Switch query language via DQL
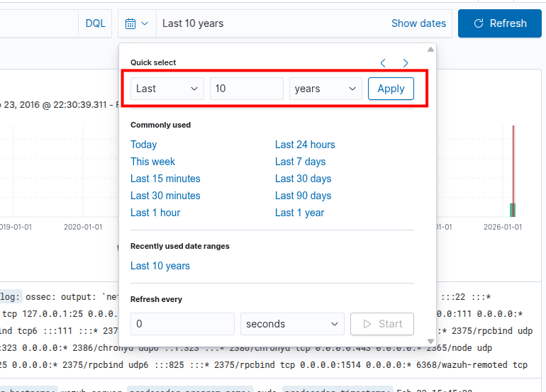This screenshot has height=392, width=546. (95, 23)
